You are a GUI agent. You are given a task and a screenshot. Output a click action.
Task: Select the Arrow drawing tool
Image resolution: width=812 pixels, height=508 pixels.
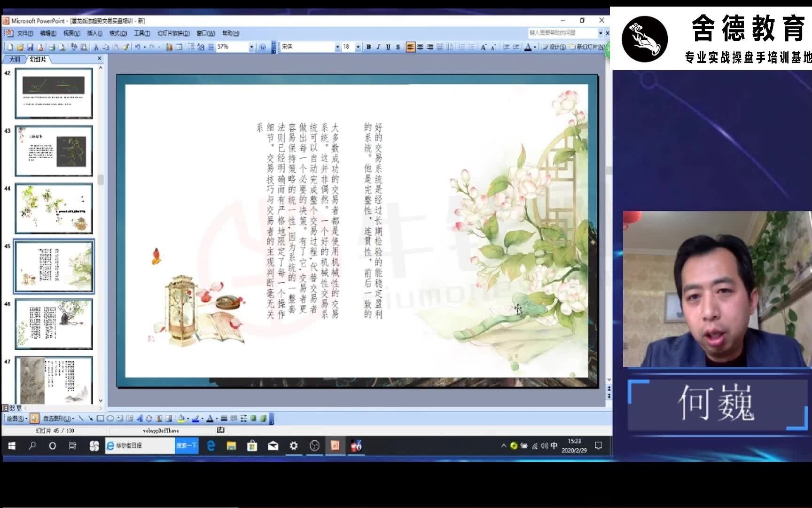90,419
